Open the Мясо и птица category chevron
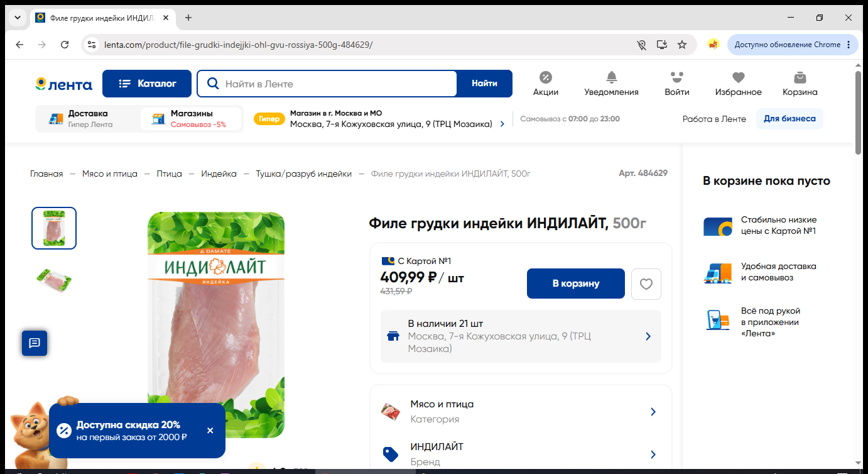This screenshot has height=474, width=868. point(653,412)
